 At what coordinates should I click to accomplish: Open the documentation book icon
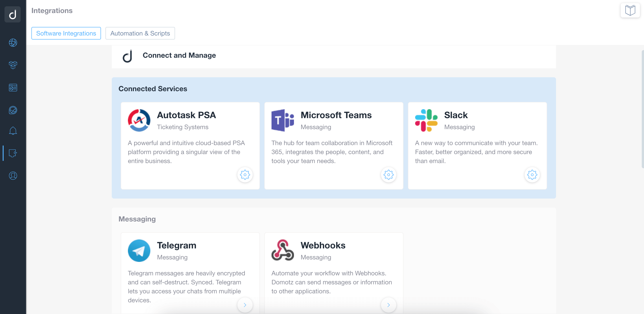[630, 11]
